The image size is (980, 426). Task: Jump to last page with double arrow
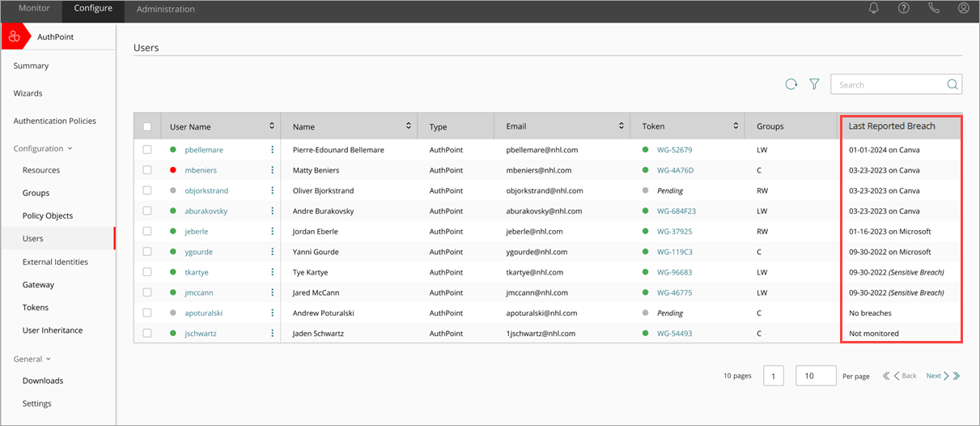pos(957,376)
